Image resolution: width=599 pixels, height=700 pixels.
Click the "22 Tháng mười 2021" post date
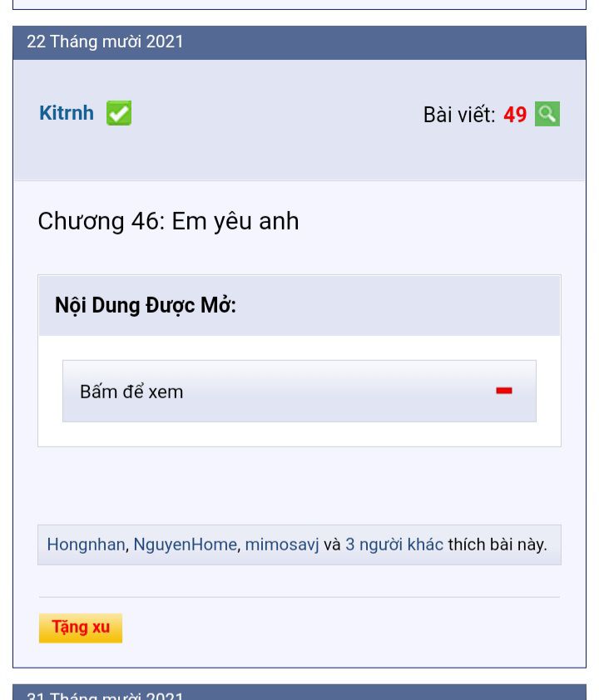pyautogui.click(x=106, y=42)
